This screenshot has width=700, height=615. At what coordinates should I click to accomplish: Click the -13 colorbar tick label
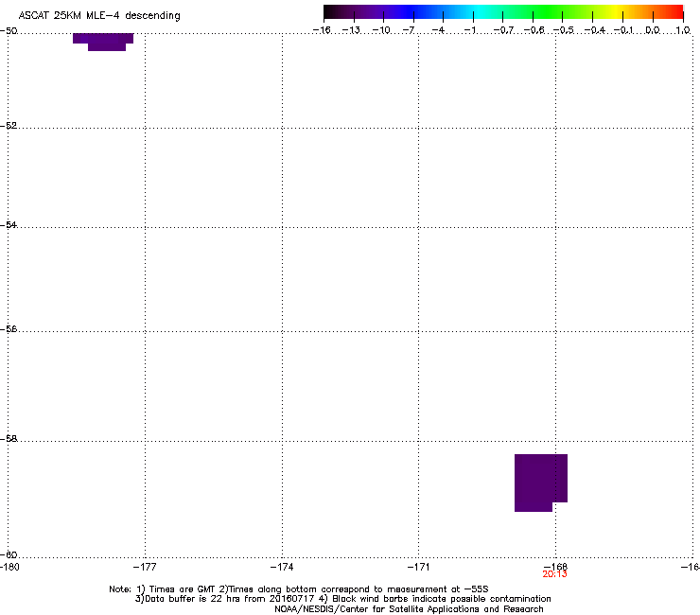(351, 30)
